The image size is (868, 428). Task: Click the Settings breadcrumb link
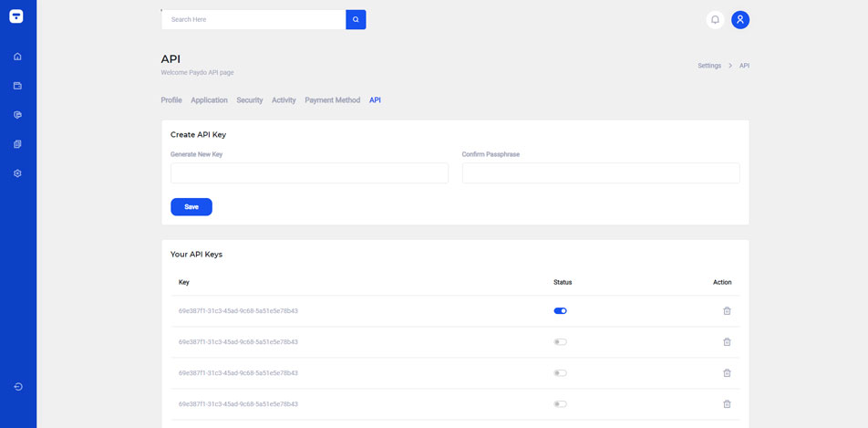point(708,66)
